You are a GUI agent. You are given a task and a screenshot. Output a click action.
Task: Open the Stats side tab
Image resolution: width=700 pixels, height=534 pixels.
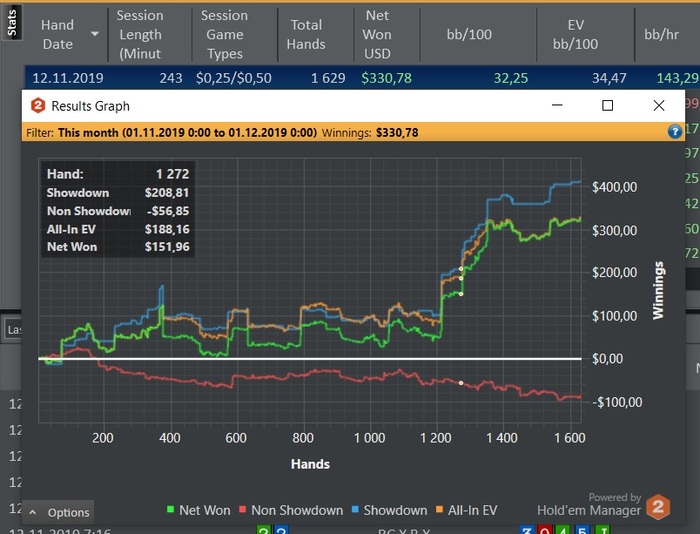coord(11,24)
